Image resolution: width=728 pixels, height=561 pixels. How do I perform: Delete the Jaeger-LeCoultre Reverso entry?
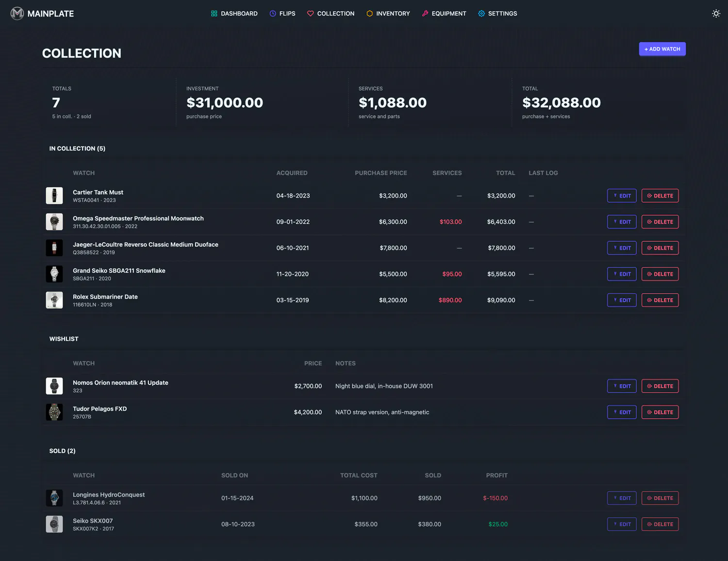pos(660,248)
